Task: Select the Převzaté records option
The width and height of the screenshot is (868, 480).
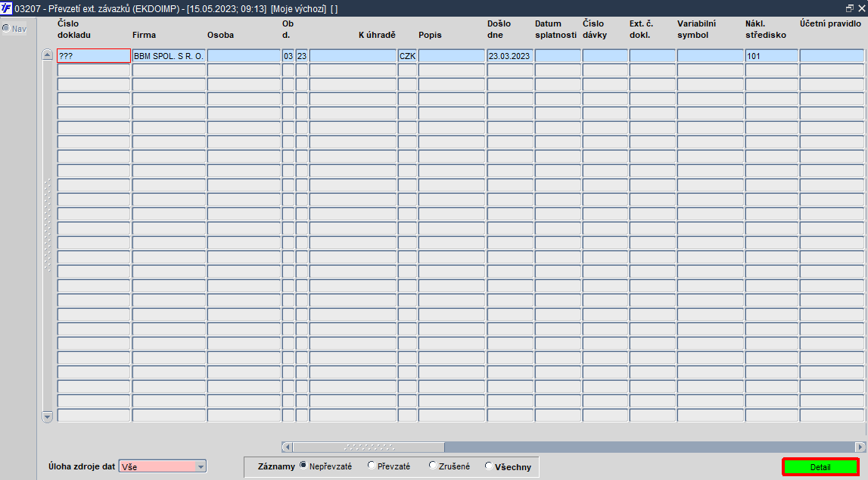Action: pos(372,466)
